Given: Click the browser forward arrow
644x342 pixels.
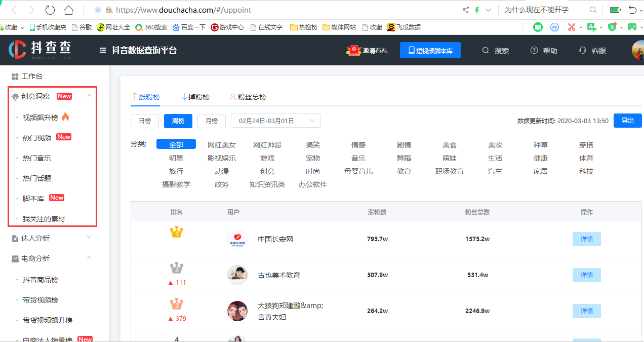Looking at the screenshot, I should click(x=31, y=10).
